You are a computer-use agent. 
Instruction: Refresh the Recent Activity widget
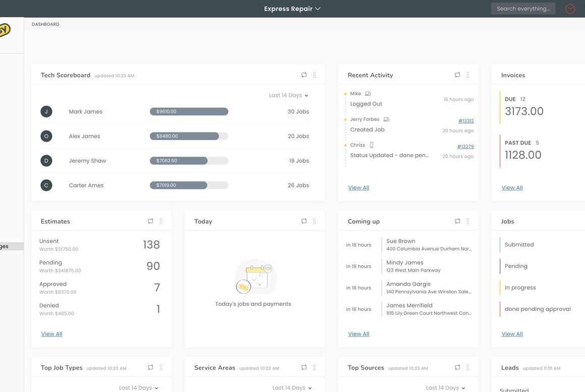(x=457, y=75)
